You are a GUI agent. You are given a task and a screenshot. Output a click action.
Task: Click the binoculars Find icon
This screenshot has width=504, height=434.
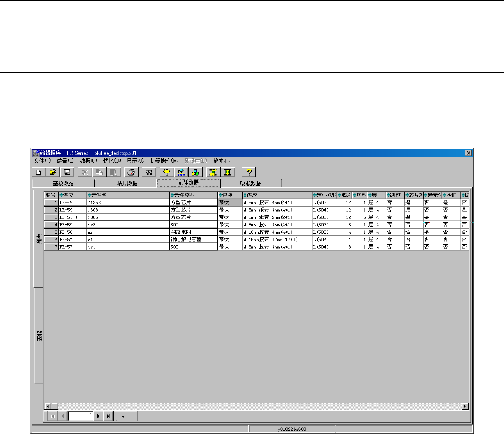point(149,172)
